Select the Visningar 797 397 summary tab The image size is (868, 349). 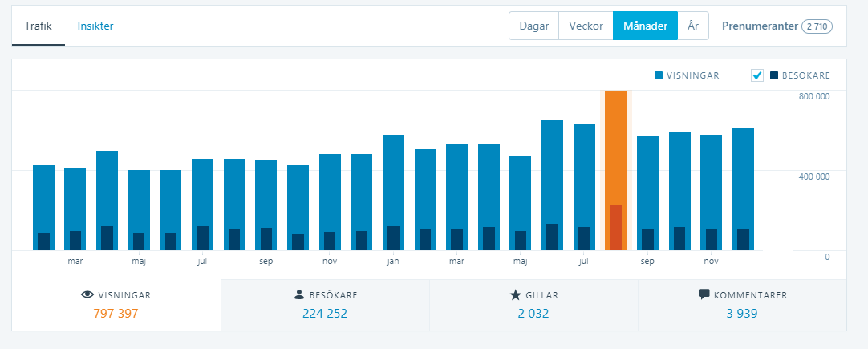point(116,305)
